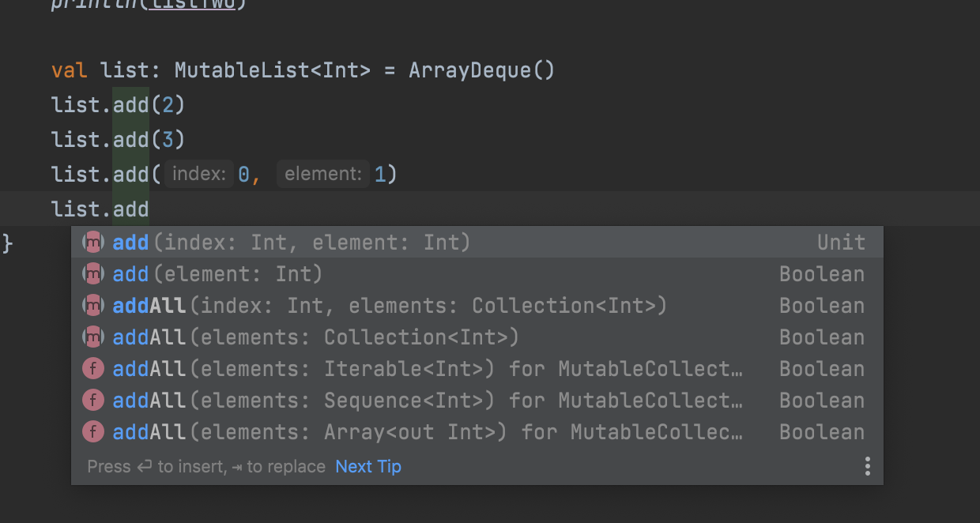Click the function icon for addAll Sequence<Int>
Screen dimensions: 980x523
(x=93, y=401)
